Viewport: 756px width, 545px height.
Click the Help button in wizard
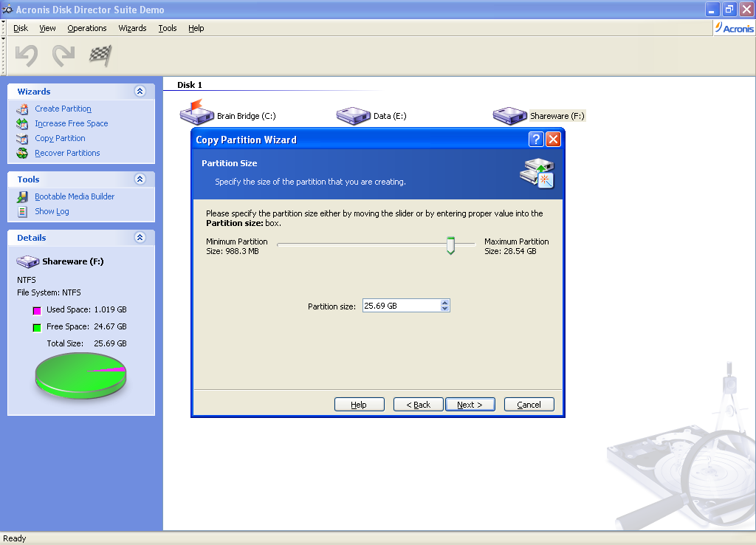360,405
